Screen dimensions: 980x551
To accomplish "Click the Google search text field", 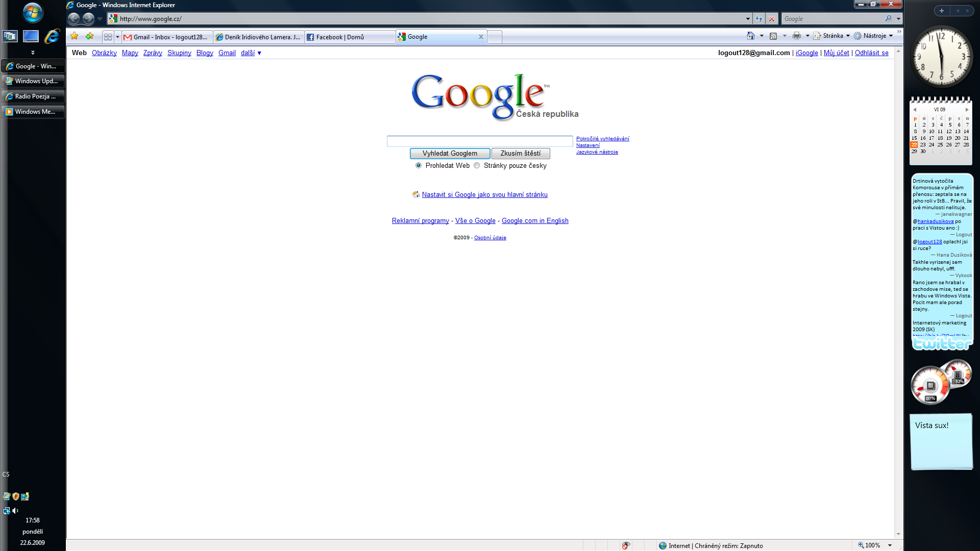I will tap(480, 141).
